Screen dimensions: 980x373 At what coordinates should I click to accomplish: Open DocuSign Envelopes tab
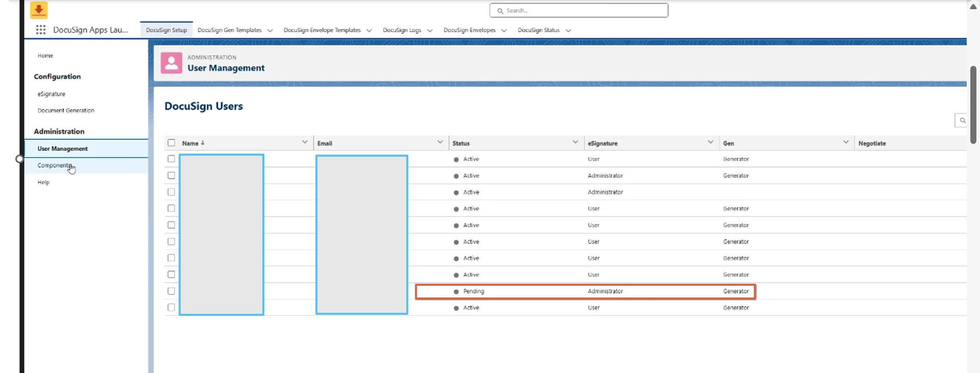click(470, 30)
